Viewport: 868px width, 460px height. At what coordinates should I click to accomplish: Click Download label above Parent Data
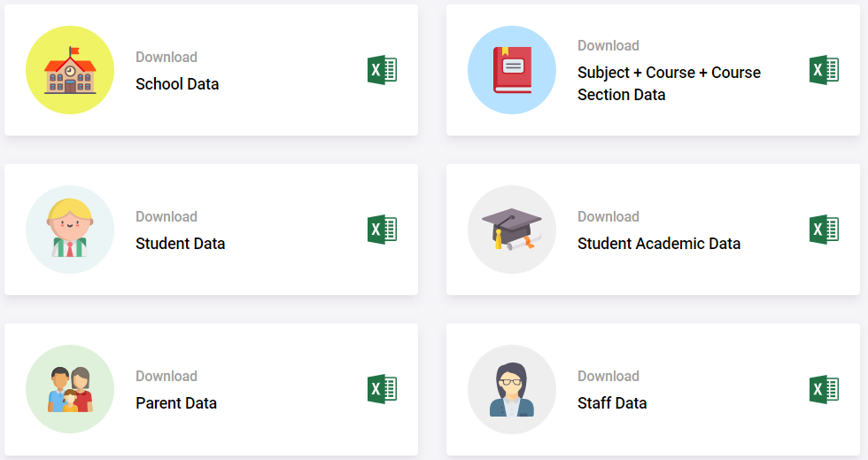coord(167,377)
